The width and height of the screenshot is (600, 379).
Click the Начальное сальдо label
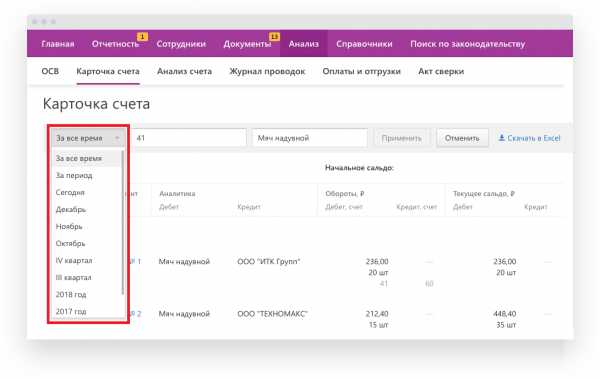click(359, 168)
